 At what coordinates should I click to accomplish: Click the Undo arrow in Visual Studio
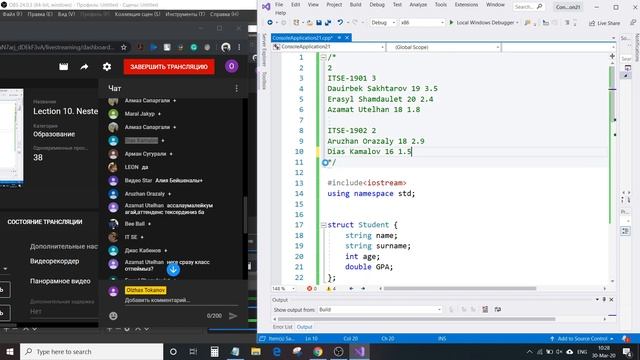point(340,23)
